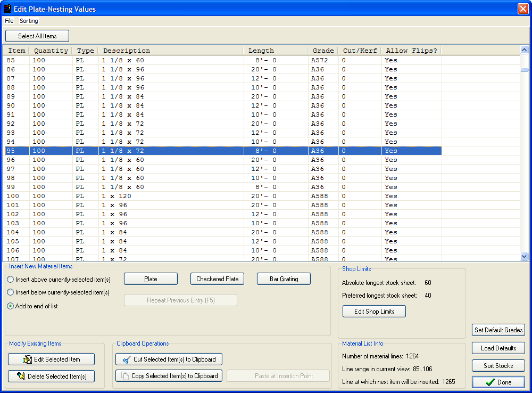Click the Absolute longest stock sheet value 60
This screenshot has height=393, width=532.
point(428,283)
